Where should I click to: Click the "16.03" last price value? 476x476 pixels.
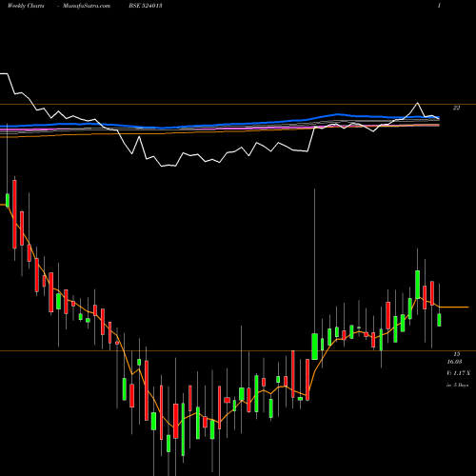454,362
